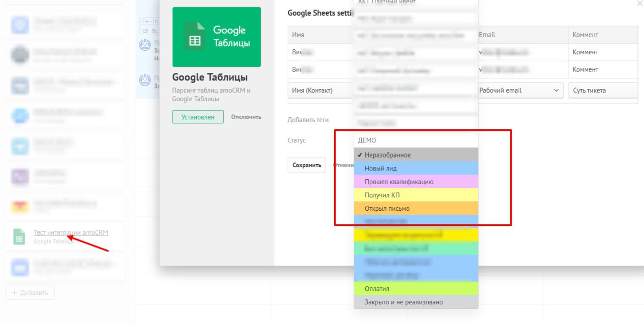Viewport: 644px width, 324px height.
Task: Click the Добавить теги label
Action: (308, 120)
